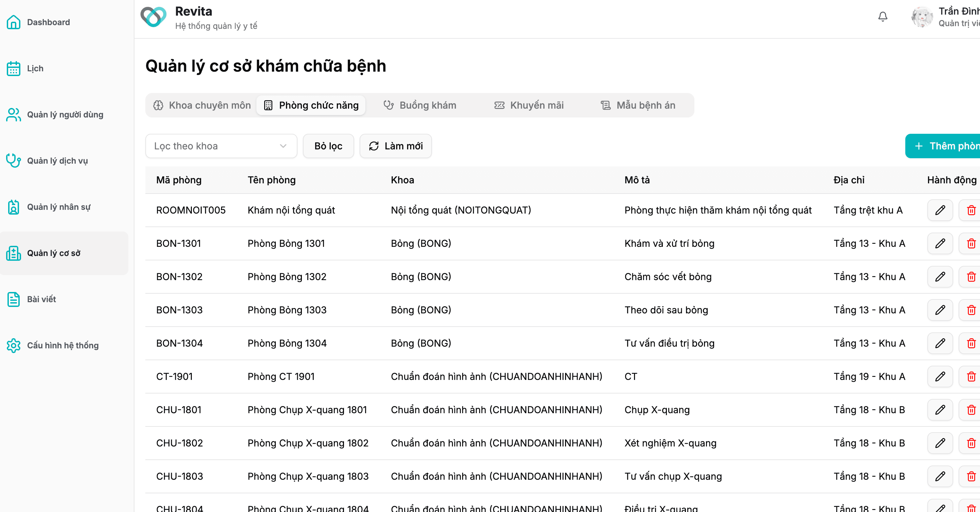Viewport: 980px width, 512px height.
Task: Click room code CHU-1802
Action: [180, 443]
